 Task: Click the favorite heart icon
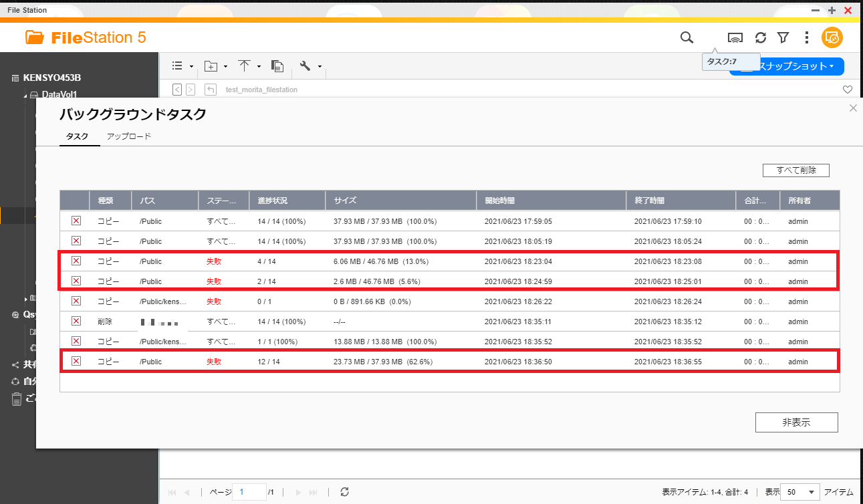click(x=848, y=90)
